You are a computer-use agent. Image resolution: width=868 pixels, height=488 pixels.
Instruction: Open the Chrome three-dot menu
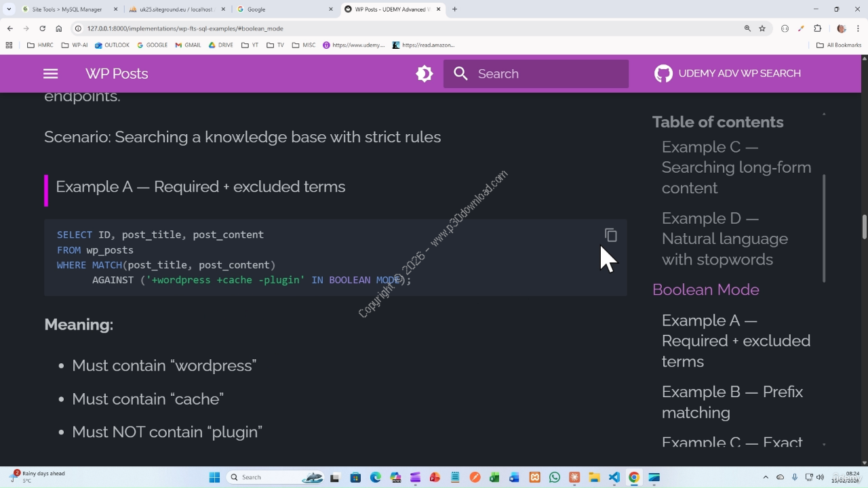[859, 28]
